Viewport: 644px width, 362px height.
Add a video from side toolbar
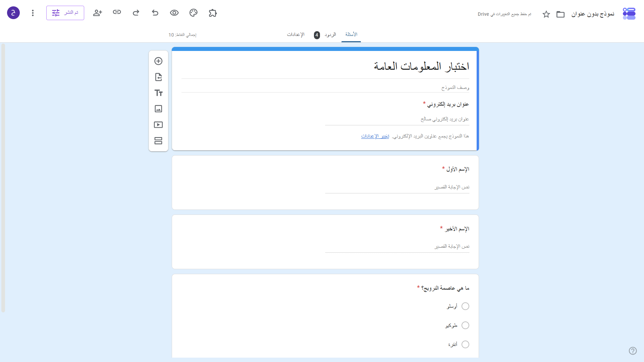(158, 125)
